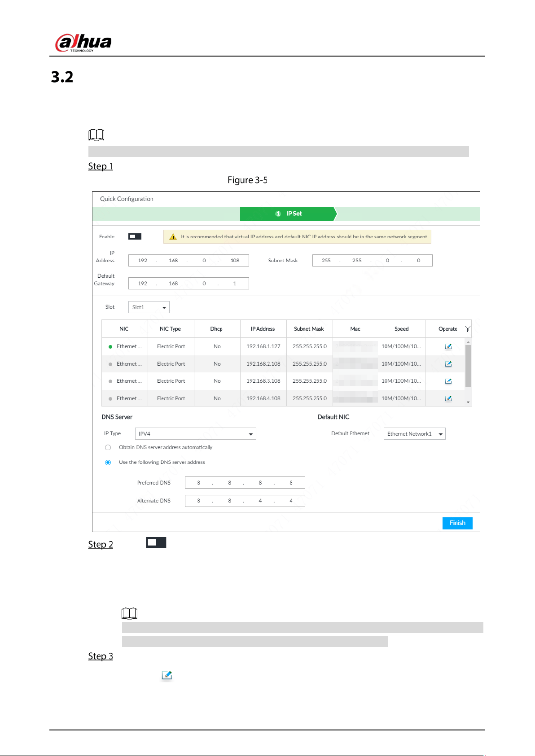Click the Figure 3-5 caption
Screen dimensions: 535x756
pyautogui.click(x=247, y=180)
